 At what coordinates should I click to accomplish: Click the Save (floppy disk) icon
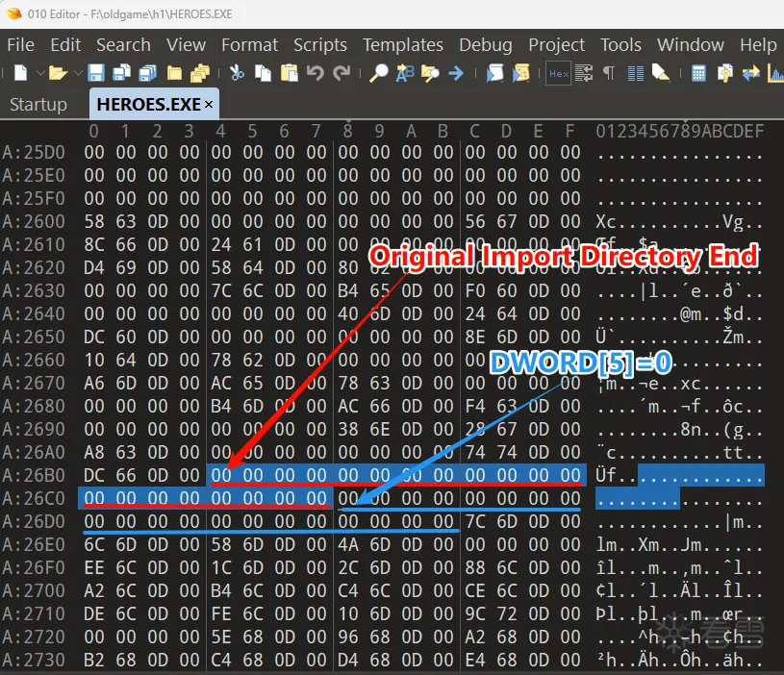96,73
